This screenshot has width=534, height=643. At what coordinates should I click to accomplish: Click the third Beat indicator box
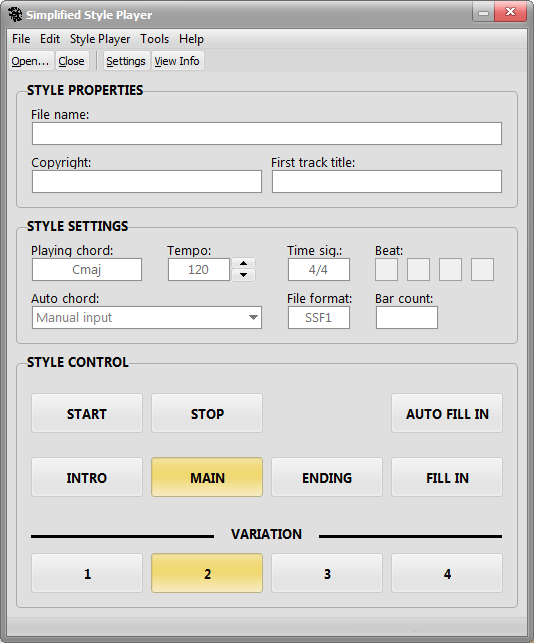(x=450, y=269)
